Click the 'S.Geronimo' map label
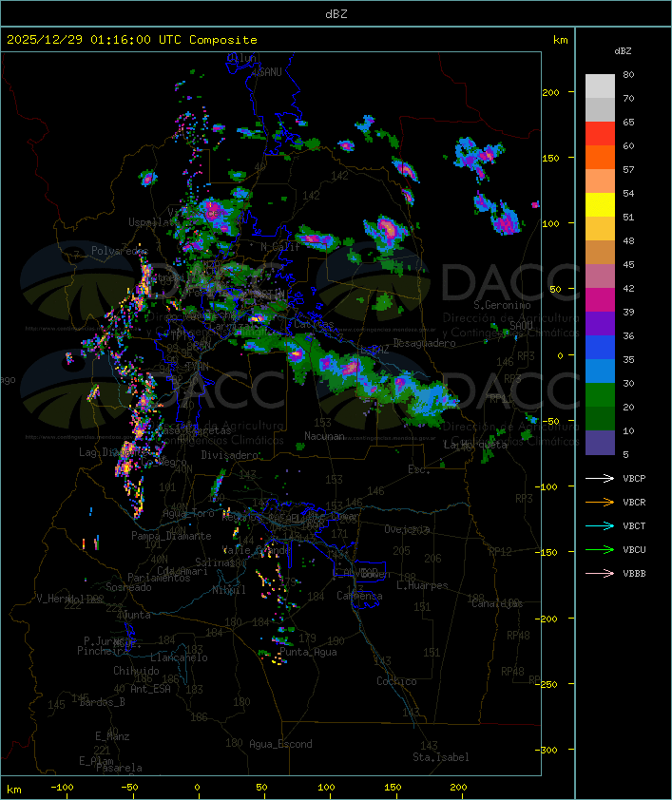The image size is (672, 800). click(502, 305)
